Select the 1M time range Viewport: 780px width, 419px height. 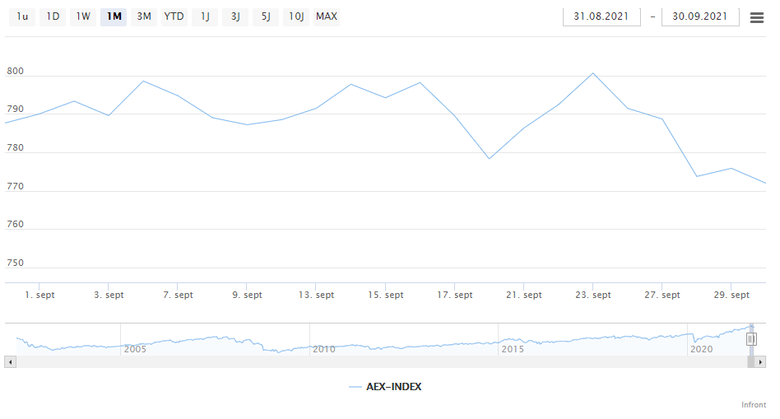coord(113,16)
